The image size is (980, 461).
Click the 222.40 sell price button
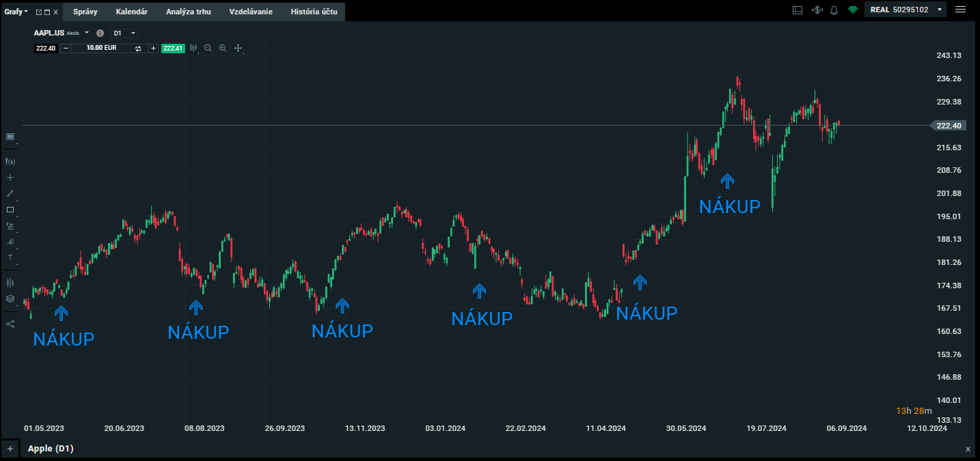pos(46,48)
